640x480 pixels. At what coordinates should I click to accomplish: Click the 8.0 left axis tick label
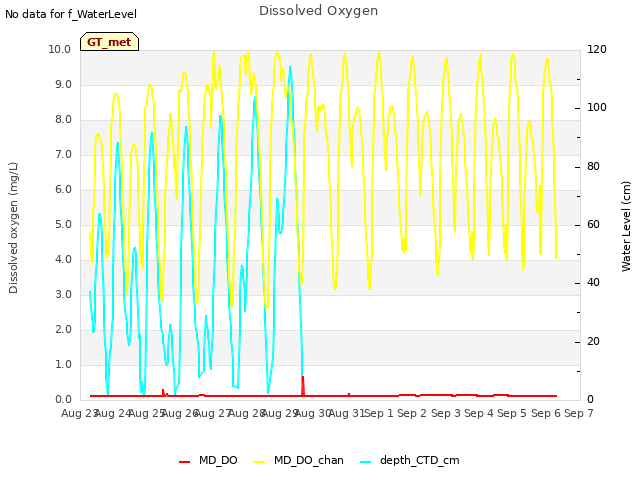(x=63, y=120)
